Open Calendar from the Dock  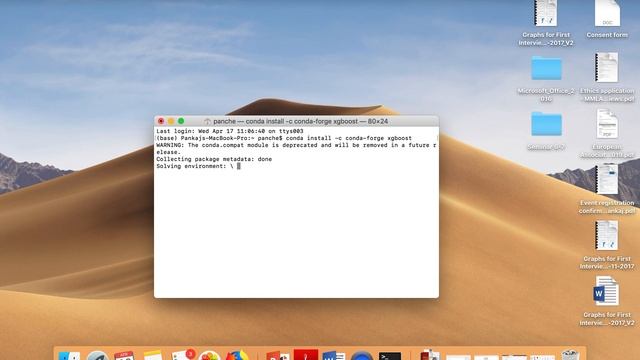(x=124, y=356)
